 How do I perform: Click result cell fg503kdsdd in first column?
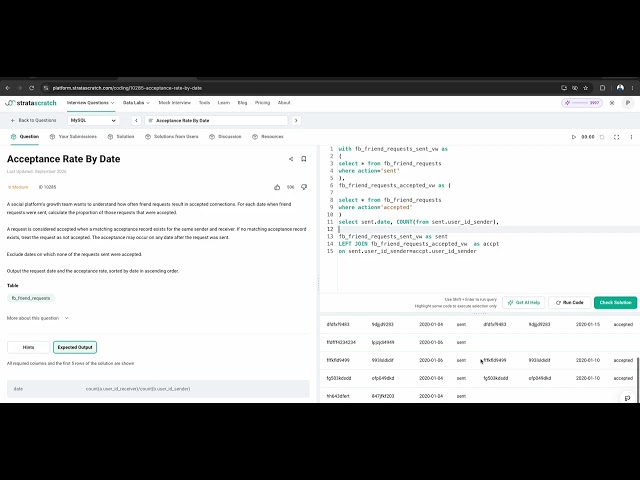point(339,378)
